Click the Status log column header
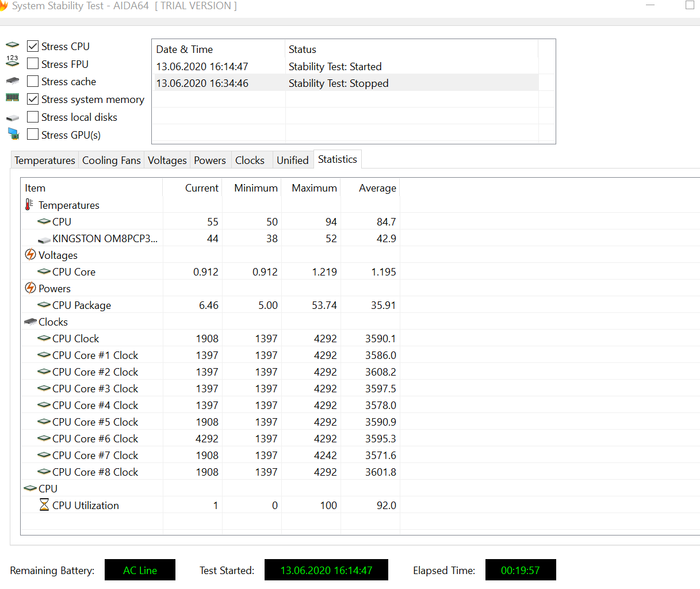 (x=412, y=49)
